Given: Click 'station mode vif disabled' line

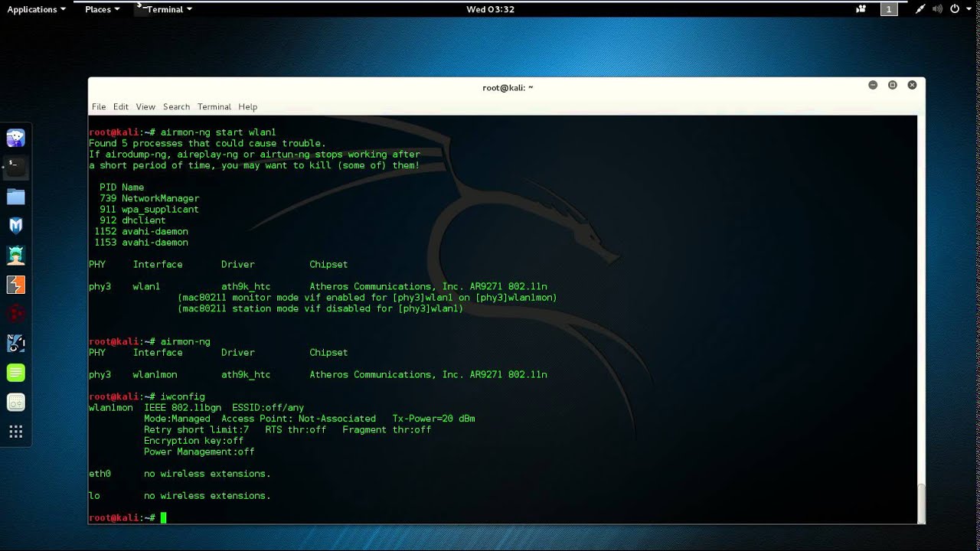Looking at the screenshot, I should 321,308.
